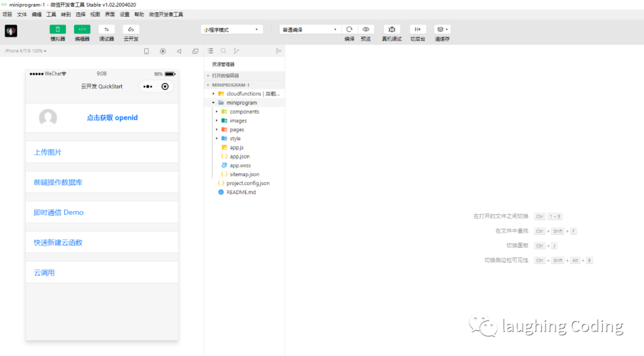Click the simulator record circle icon

click(163, 51)
